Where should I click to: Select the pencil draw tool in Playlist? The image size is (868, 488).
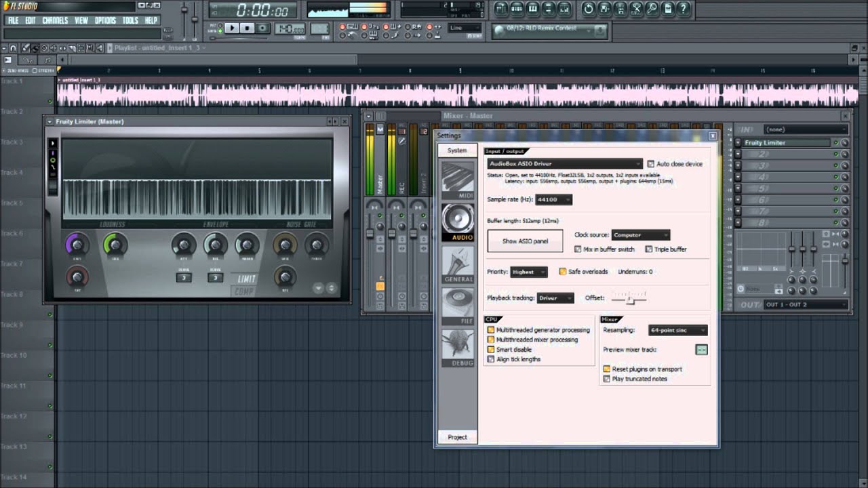(x=26, y=48)
